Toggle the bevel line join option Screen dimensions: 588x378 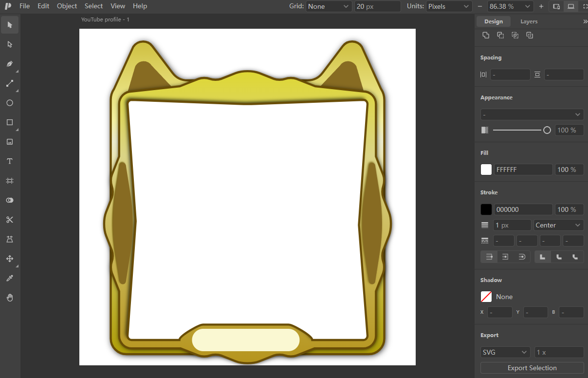tap(575, 257)
